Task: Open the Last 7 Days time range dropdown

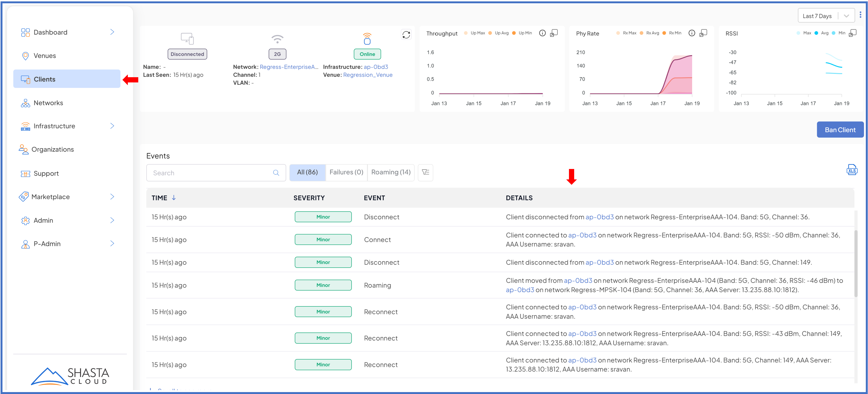Action: pos(826,16)
